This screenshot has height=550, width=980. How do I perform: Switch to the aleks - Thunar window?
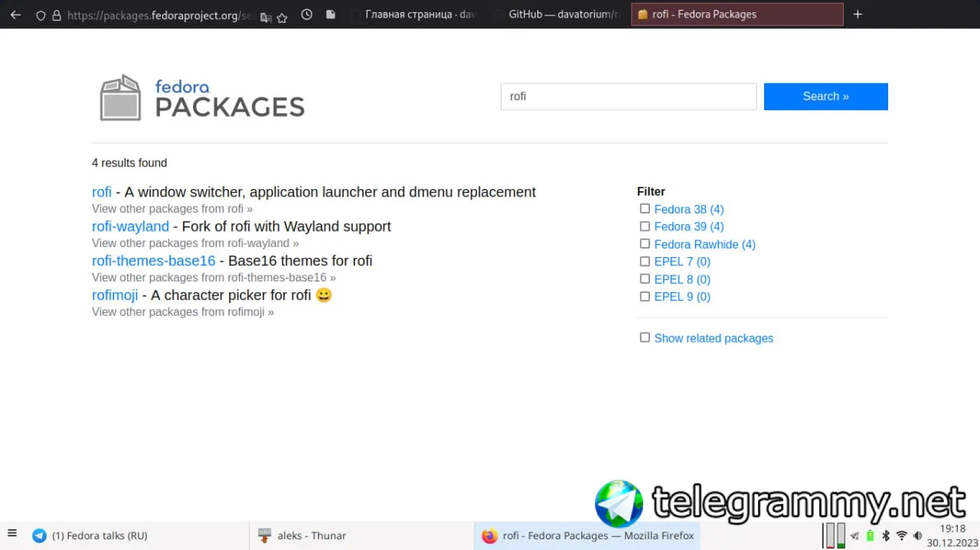[360, 535]
